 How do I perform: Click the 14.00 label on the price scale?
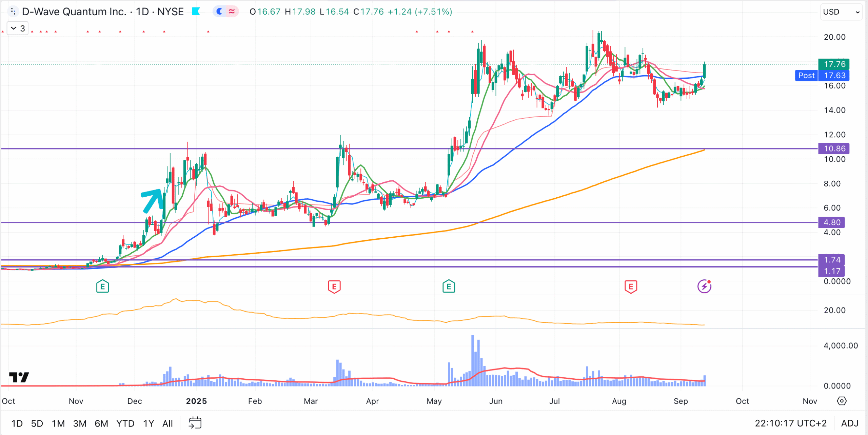[x=834, y=110]
